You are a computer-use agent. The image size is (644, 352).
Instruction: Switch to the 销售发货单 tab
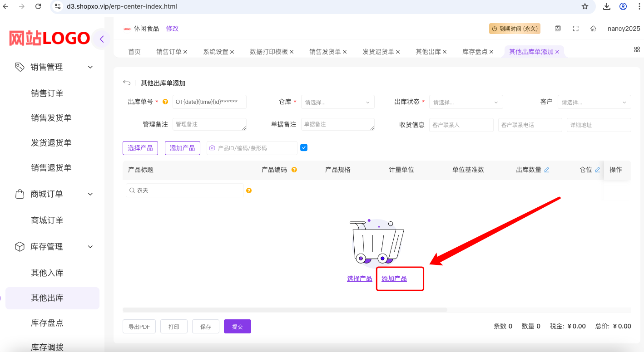coord(325,52)
